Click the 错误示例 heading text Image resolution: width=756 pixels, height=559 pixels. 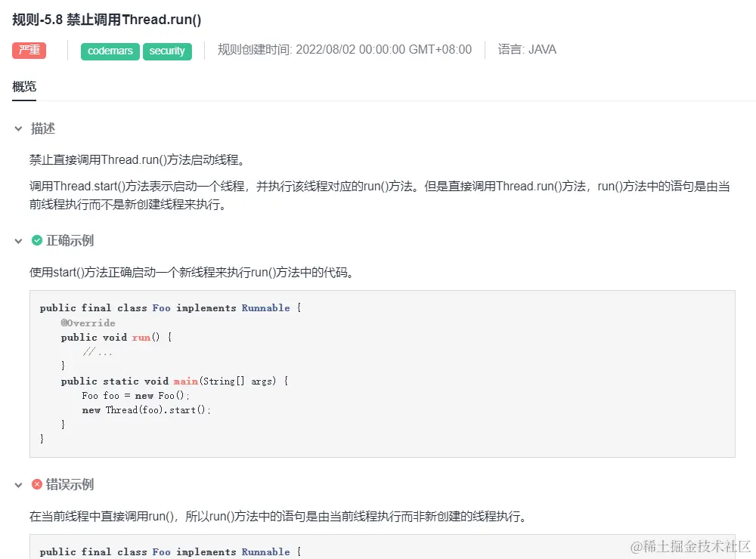click(70, 484)
